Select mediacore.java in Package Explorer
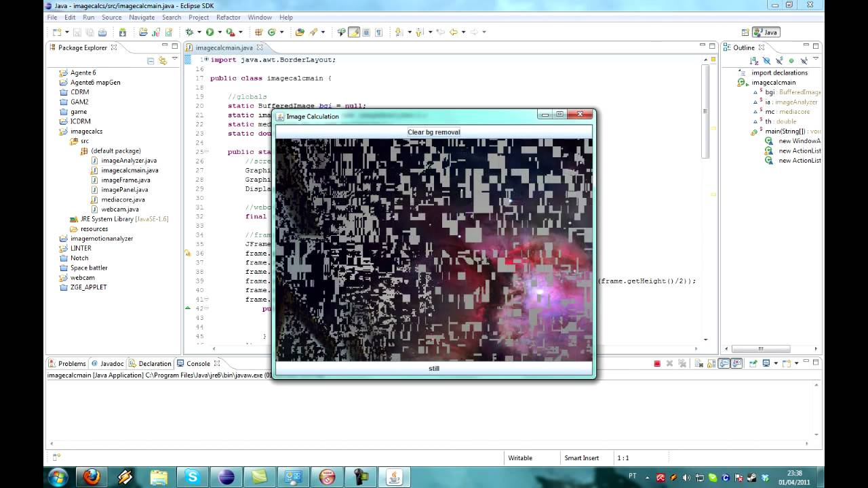Screen dimensions: 868x488 (118, 200)
